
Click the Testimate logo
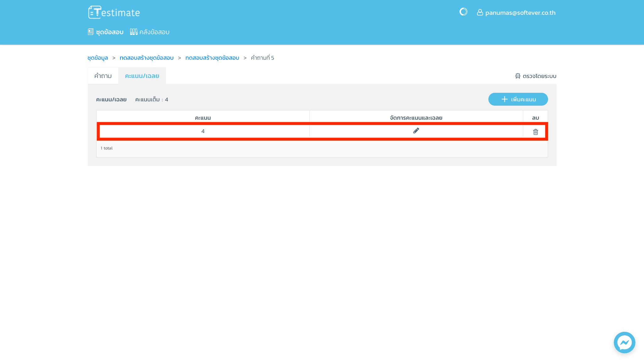pos(114,13)
